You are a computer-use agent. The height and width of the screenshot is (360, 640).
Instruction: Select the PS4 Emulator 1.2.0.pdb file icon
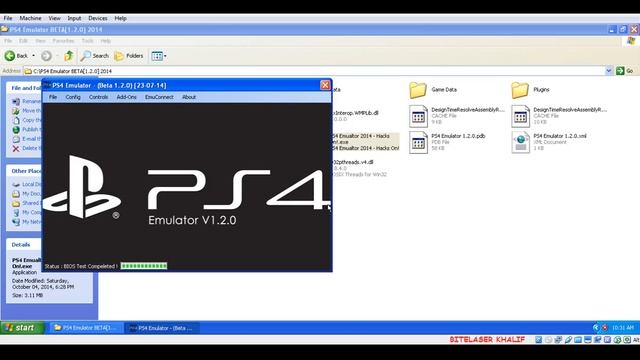coord(418,142)
